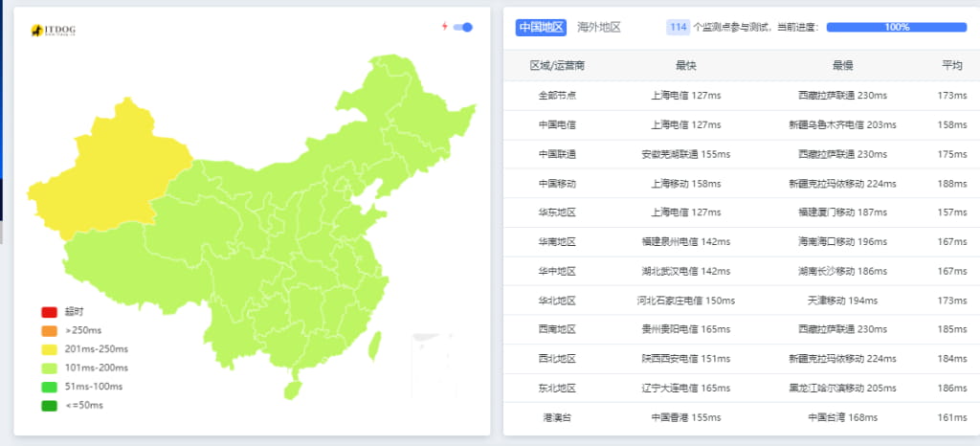Select the 华中地区 row label

point(558,271)
